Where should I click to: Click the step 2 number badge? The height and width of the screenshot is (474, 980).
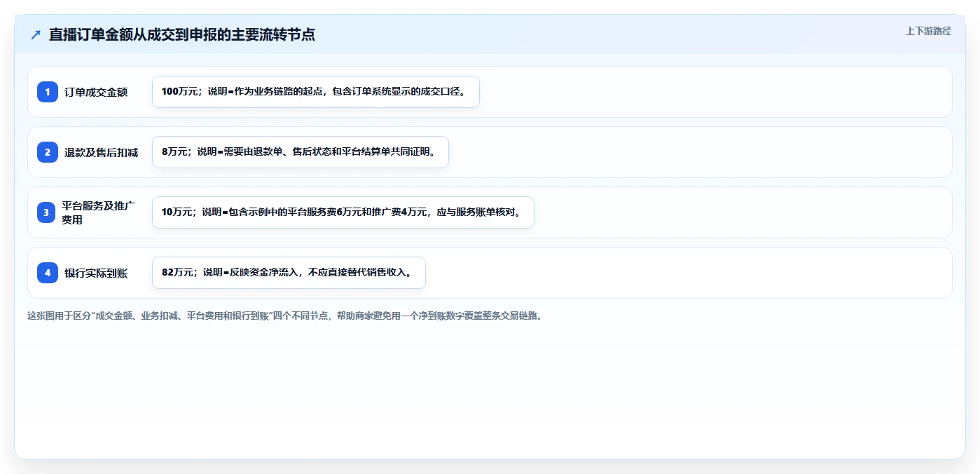(48, 152)
